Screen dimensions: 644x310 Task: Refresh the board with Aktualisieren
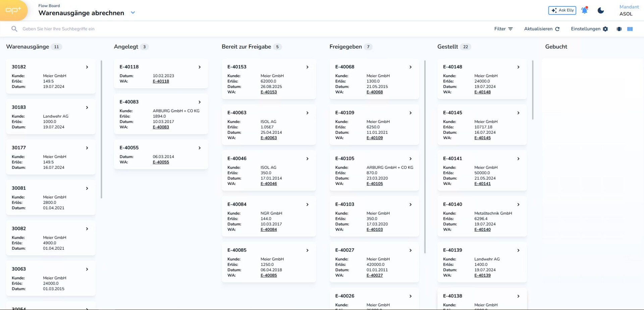click(542, 29)
